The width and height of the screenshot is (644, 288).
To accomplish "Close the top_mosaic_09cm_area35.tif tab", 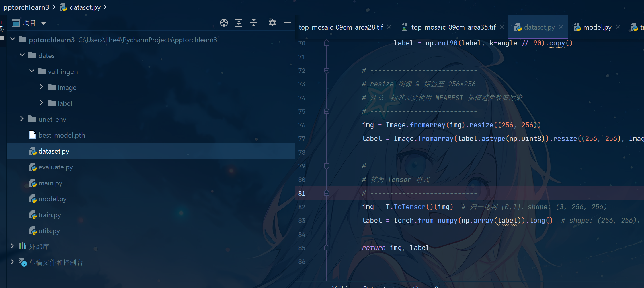I will pyautogui.click(x=502, y=27).
